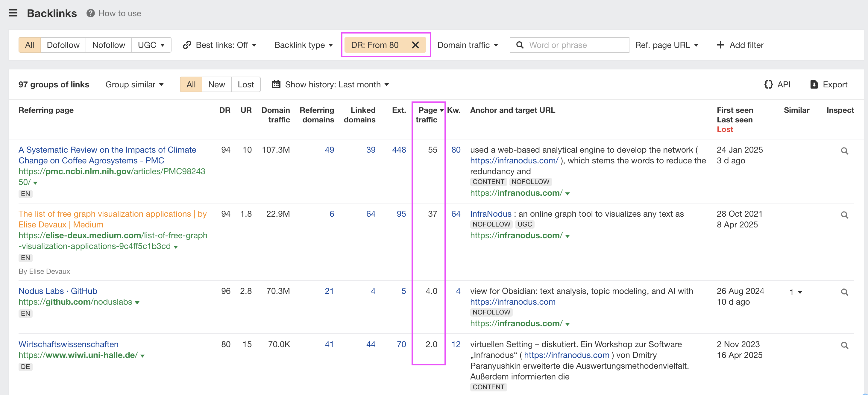
Task: Click the search magnifier in Word or phrase
Action: click(x=520, y=45)
